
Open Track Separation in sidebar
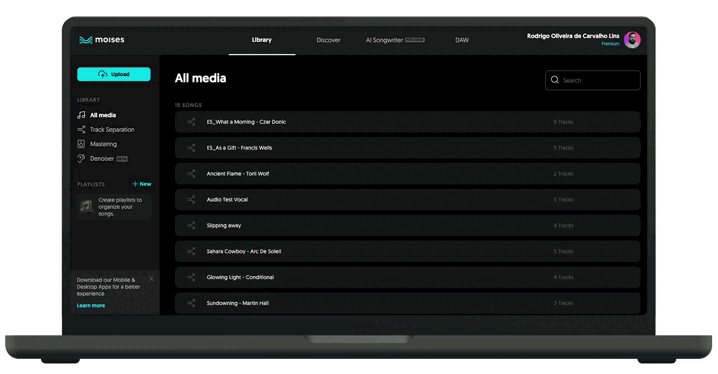pyautogui.click(x=112, y=130)
